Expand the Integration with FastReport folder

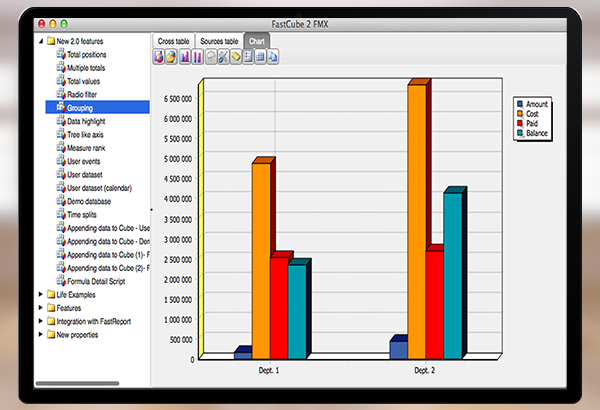point(39,322)
